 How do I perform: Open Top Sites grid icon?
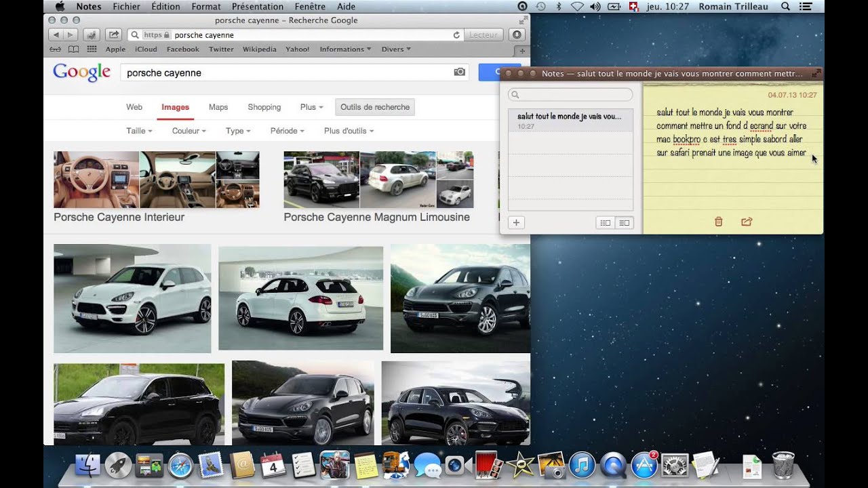[x=92, y=49]
